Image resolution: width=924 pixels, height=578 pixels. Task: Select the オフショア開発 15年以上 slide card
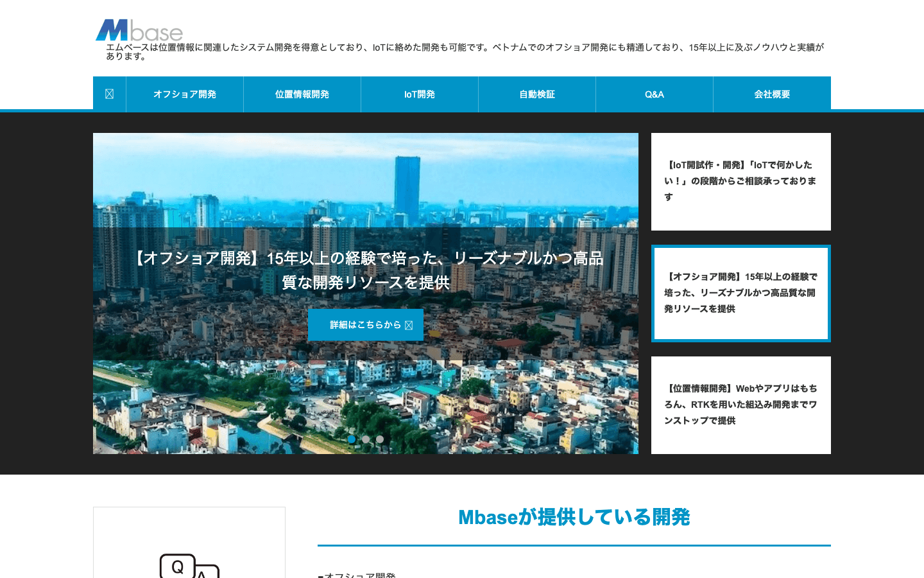click(x=741, y=293)
